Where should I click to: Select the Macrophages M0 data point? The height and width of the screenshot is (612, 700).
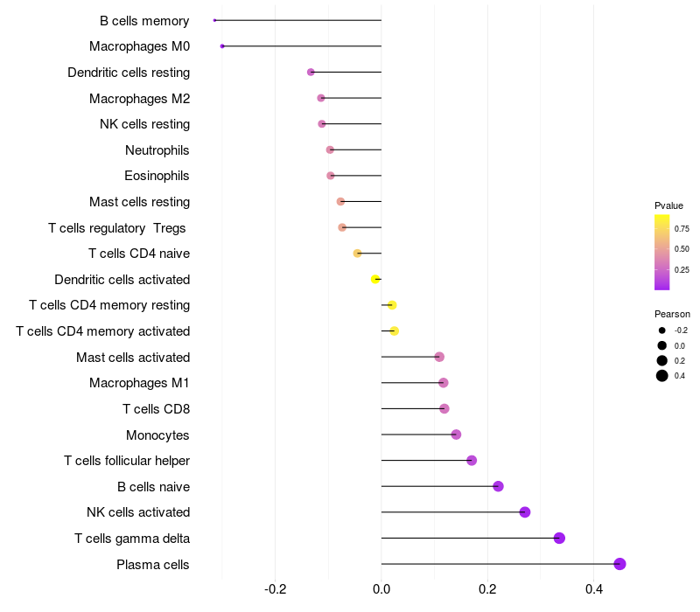click(x=222, y=46)
